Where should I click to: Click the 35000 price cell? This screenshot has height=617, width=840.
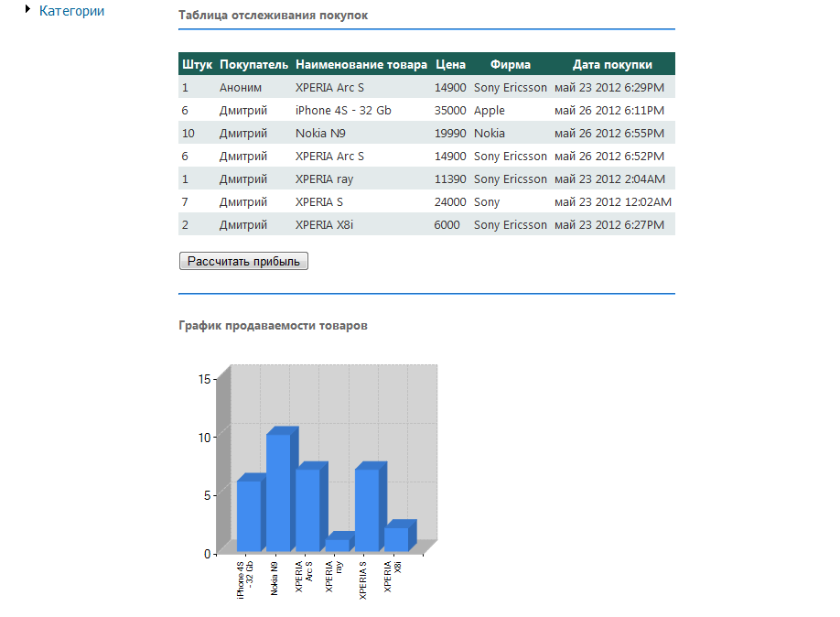450,111
